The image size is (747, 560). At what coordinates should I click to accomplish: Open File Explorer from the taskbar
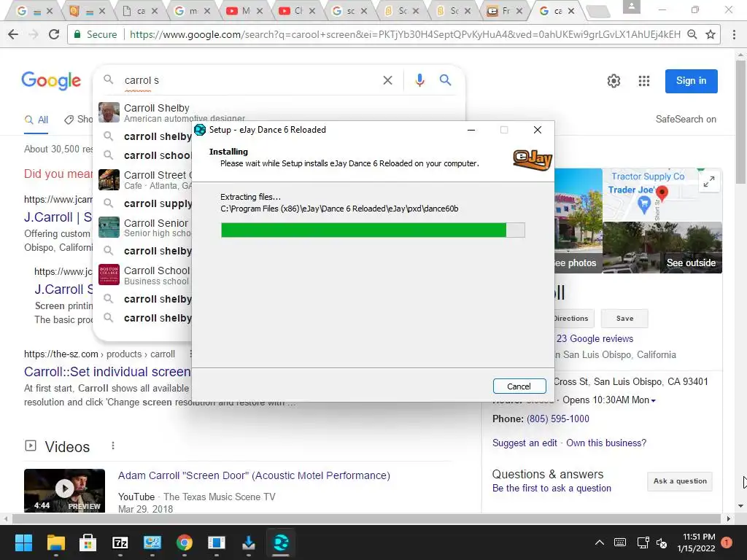pyautogui.click(x=55, y=542)
